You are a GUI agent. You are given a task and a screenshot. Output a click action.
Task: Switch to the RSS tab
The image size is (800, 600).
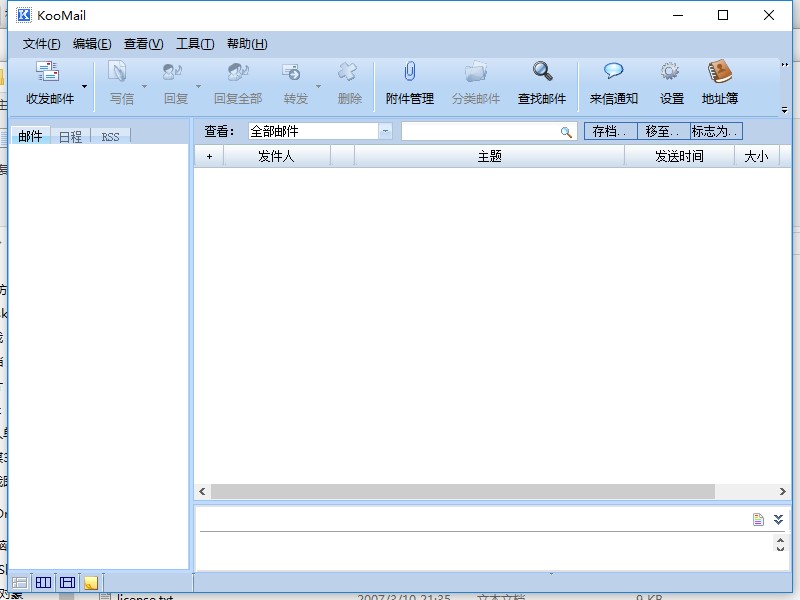tap(110, 137)
